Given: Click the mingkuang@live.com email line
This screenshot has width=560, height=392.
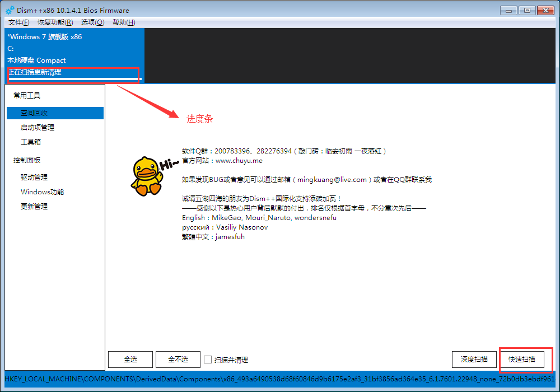Looking at the screenshot, I should [x=306, y=180].
